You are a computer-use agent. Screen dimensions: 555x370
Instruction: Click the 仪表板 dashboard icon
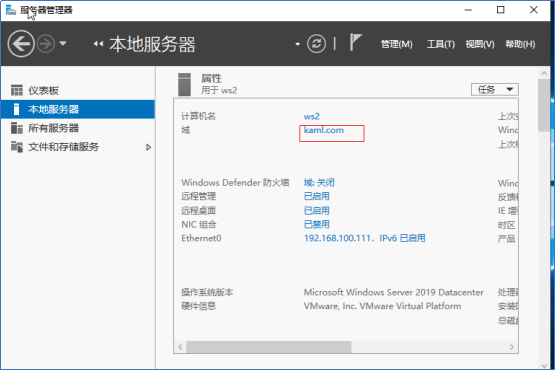17,90
